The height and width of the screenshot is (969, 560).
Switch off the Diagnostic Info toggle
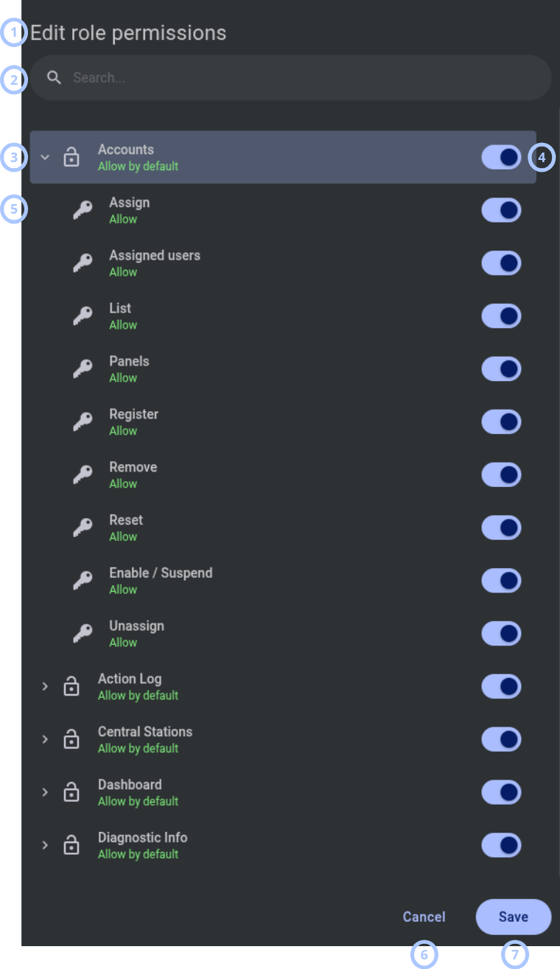click(502, 845)
